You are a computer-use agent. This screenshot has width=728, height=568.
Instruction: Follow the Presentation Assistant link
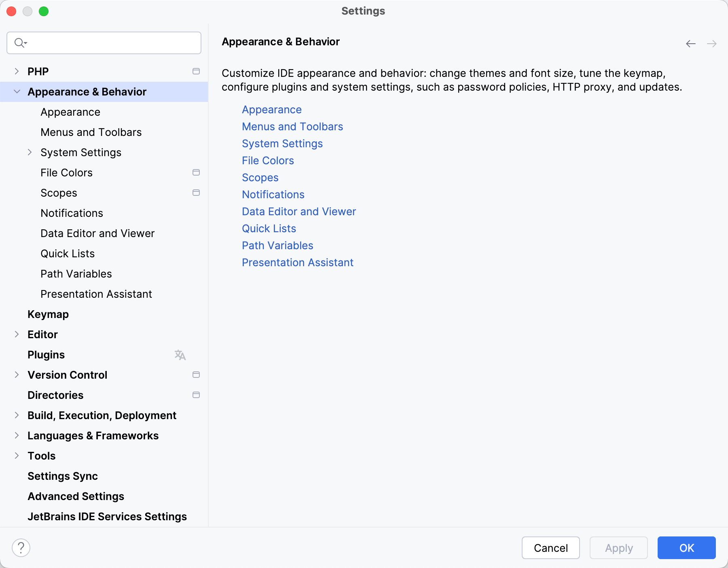pyautogui.click(x=297, y=263)
